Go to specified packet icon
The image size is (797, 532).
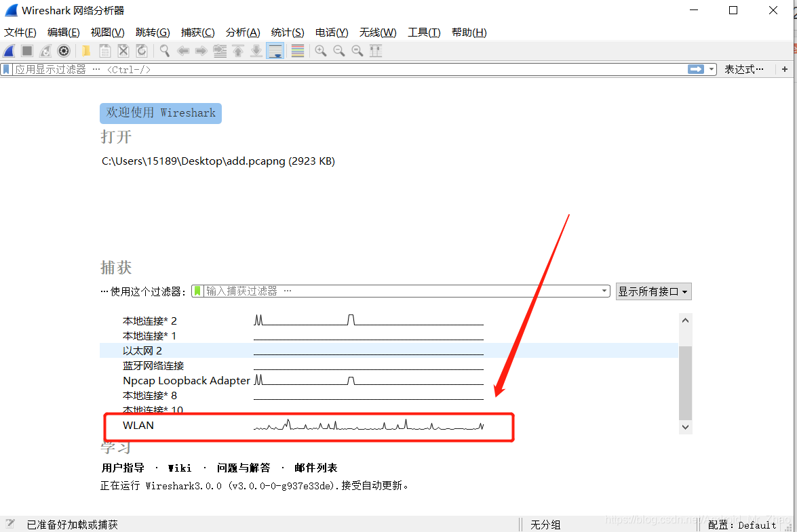click(220, 51)
